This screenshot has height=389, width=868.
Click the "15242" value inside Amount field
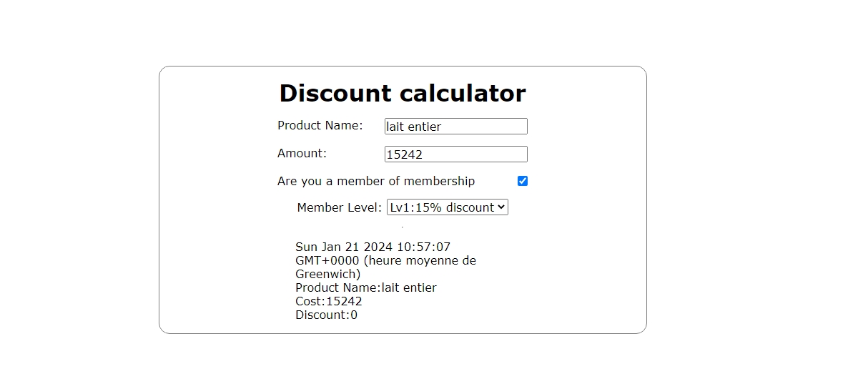[x=405, y=154]
